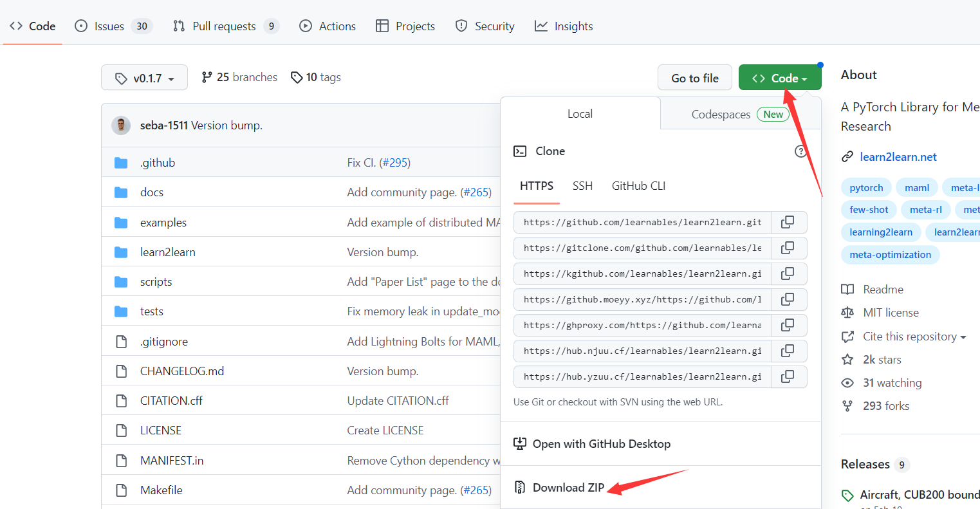Screen dimensions: 980x509
Task: Click the examples folder icon
Action: click(x=121, y=223)
